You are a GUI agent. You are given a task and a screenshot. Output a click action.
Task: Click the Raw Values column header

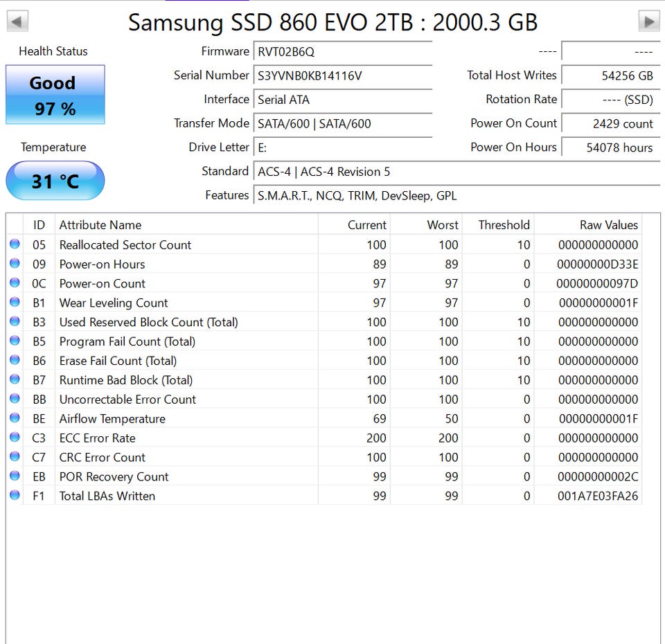588,224
